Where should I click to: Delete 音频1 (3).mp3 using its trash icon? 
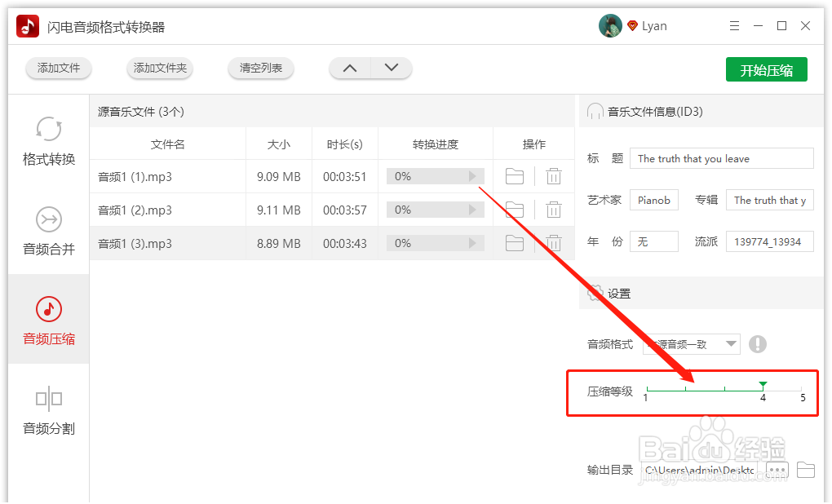tap(554, 242)
